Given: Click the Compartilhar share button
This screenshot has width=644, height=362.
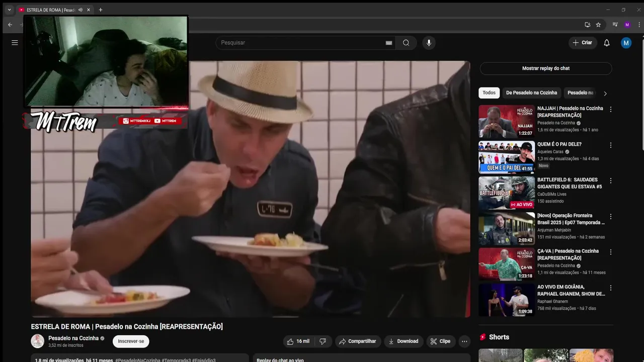Looking at the screenshot, I should click(358, 341).
